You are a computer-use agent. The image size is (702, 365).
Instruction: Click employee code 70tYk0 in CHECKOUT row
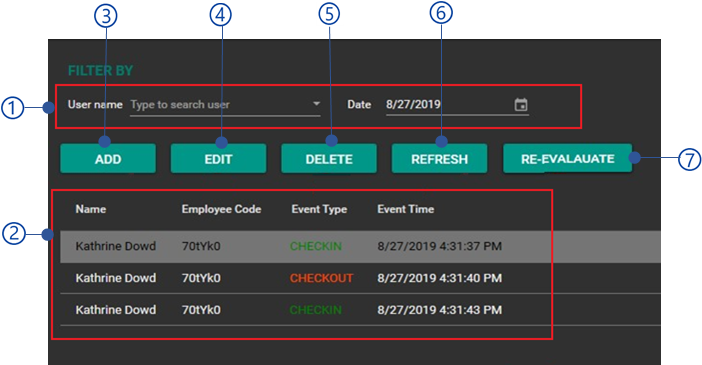tap(201, 278)
